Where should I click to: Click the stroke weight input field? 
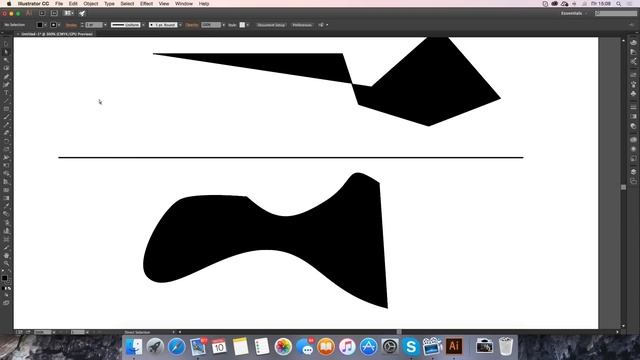93,25
